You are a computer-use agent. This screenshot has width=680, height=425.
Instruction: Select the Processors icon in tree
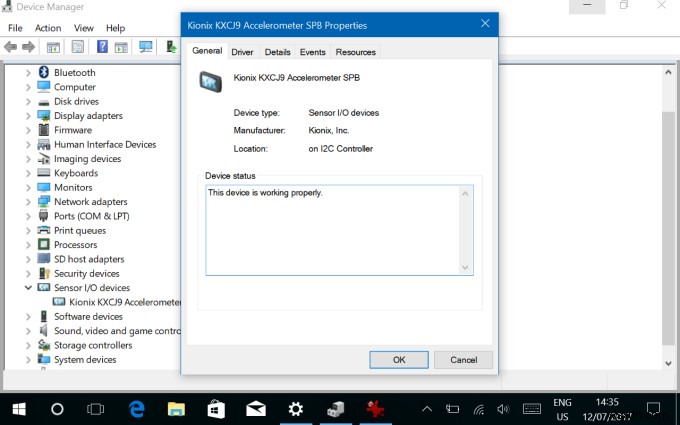[x=44, y=245]
